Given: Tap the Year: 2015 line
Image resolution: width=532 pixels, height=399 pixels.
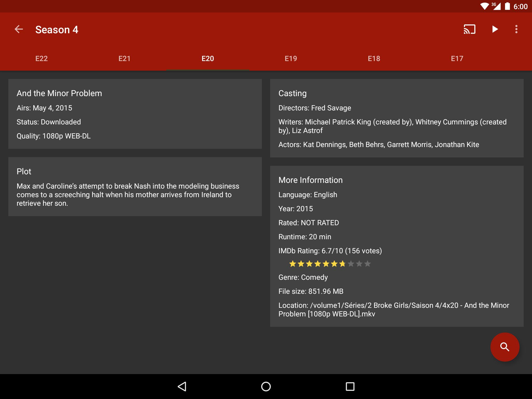Looking at the screenshot, I should [296, 209].
